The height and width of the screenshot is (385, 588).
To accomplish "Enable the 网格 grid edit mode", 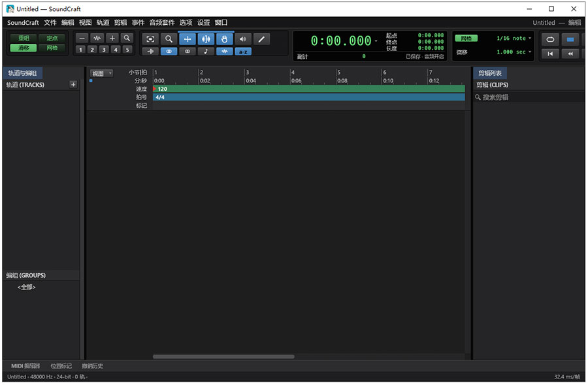I will click(52, 48).
